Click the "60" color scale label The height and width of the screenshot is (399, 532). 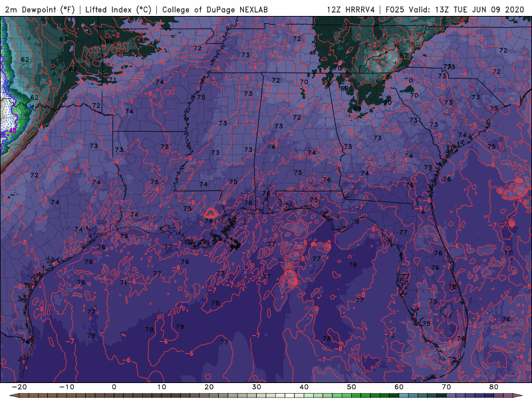click(x=399, y=387)
